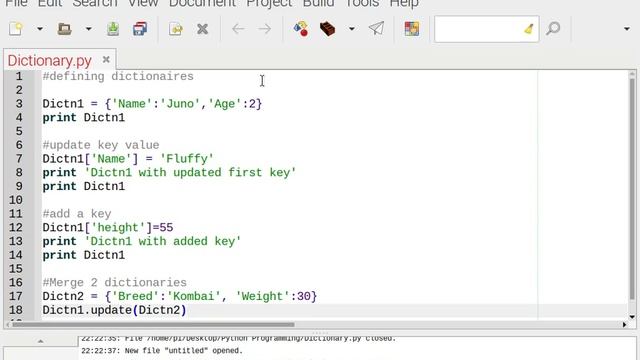
Task: Open the Project menu
Action: pyautogui.click(x=269, y=3)
